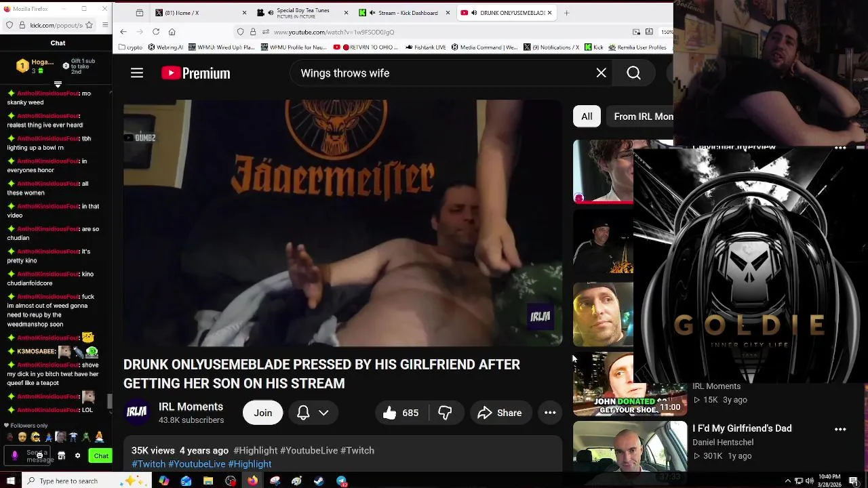Viewport: 868px width, 488px height.
Task: Open the chat emote picker smiley
Action: click(39, 455)
